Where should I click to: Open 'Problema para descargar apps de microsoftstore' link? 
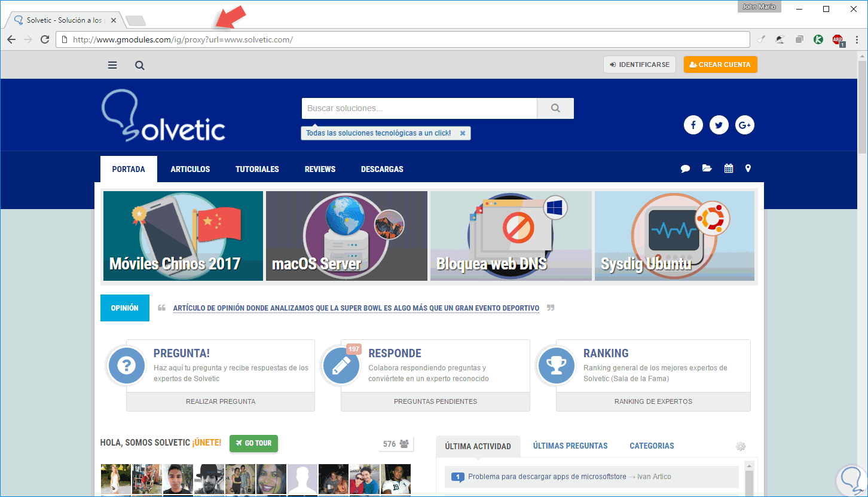547,477
